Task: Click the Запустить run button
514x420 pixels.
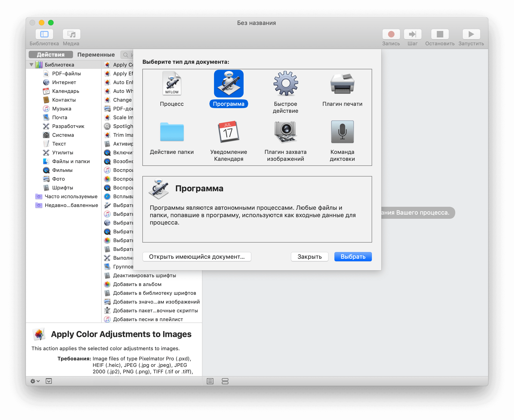Action: click(x=471, y=34)
